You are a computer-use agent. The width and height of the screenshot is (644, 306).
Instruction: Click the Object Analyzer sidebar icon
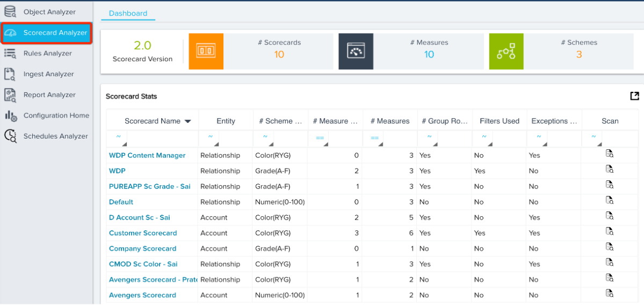click(10, 12)
